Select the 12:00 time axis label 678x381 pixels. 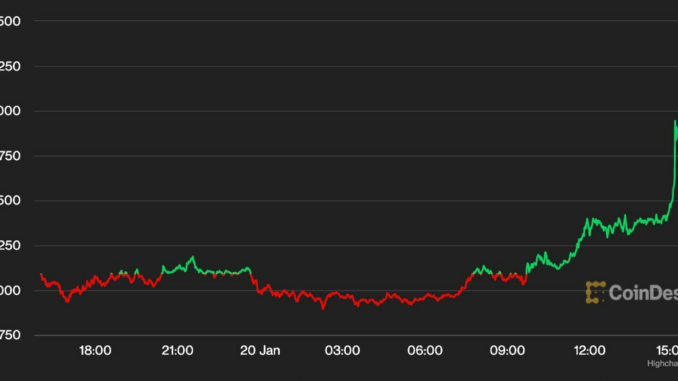coord(589,350)
